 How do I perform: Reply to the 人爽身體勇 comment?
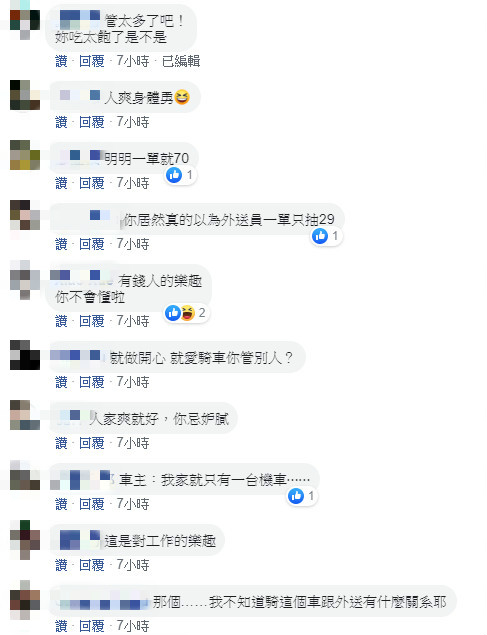click(92, 122)
